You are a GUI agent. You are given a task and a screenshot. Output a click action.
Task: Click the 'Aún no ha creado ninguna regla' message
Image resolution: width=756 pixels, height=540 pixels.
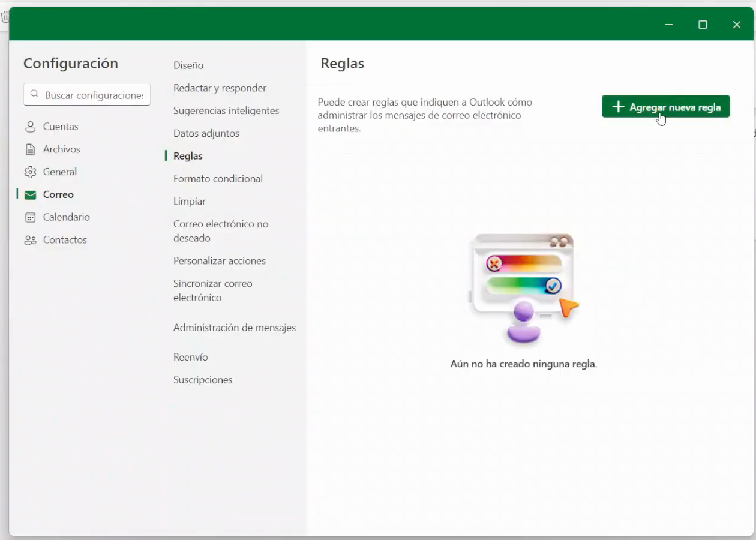pos(523,364)
